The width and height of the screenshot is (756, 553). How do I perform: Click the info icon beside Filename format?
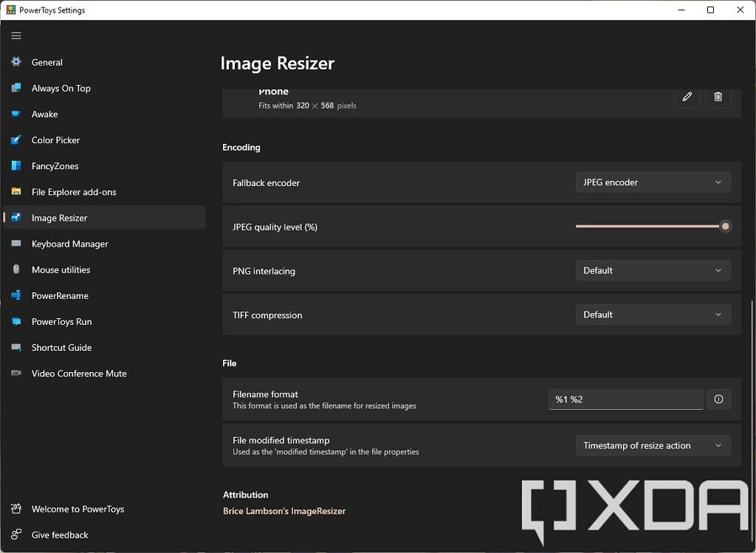click(x=718, y=399)
